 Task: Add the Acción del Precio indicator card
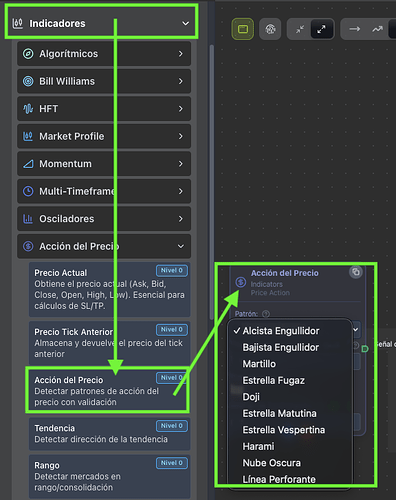107,391
